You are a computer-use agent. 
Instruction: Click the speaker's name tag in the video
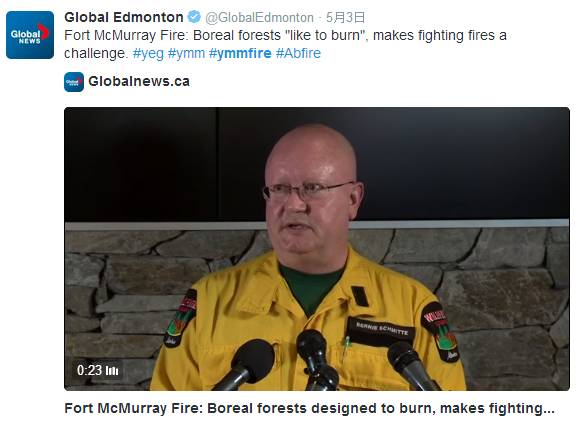(382, 329)
